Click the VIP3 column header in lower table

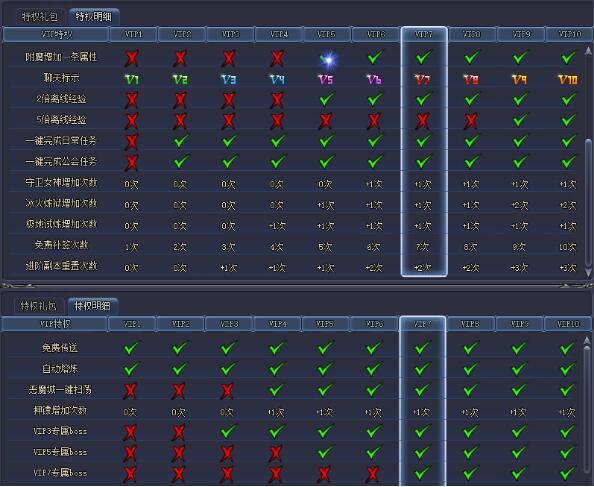point(229,324)
